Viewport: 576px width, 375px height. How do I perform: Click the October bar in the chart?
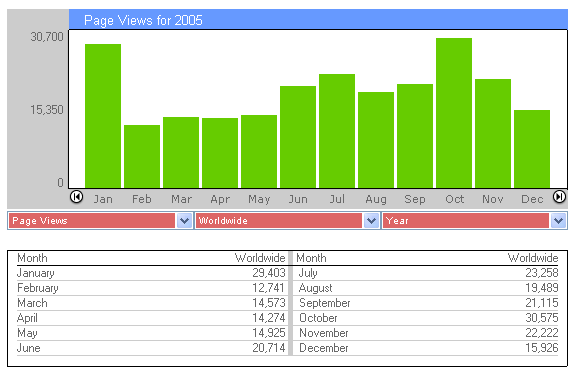[454, 113]
